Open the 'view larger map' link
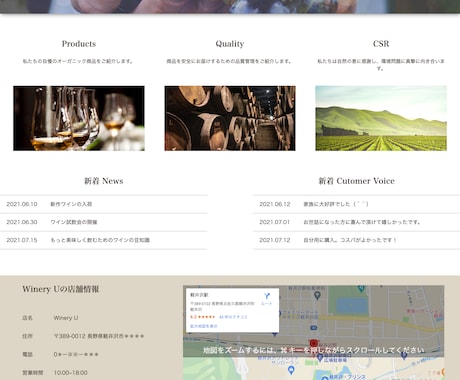 click(x=204, y=326)
